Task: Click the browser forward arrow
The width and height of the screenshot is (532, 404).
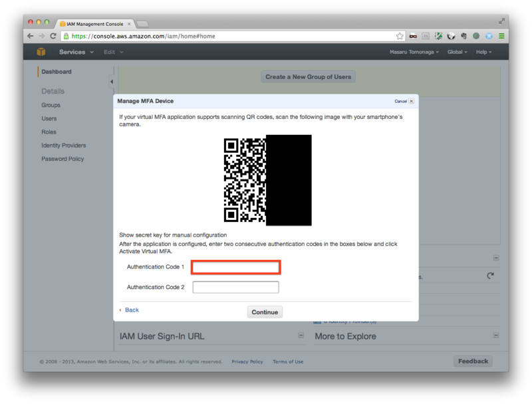Action: tap(41, 36)
